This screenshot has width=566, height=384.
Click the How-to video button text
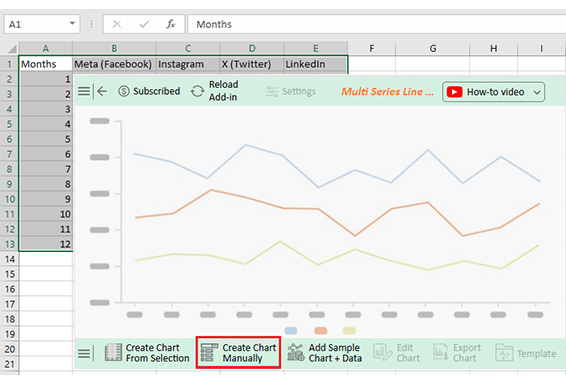(495, 92)
